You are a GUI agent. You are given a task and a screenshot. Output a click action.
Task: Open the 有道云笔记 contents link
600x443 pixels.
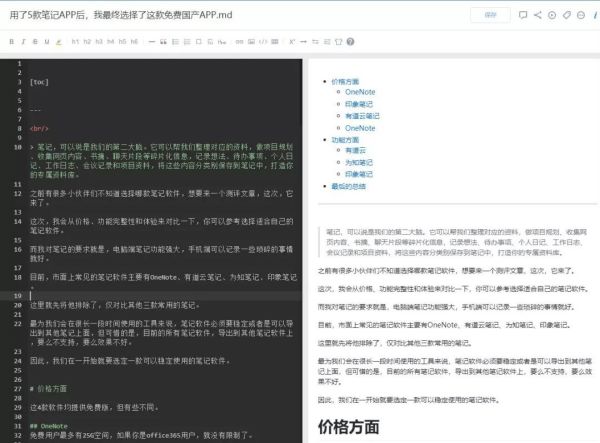pos(362,116)
